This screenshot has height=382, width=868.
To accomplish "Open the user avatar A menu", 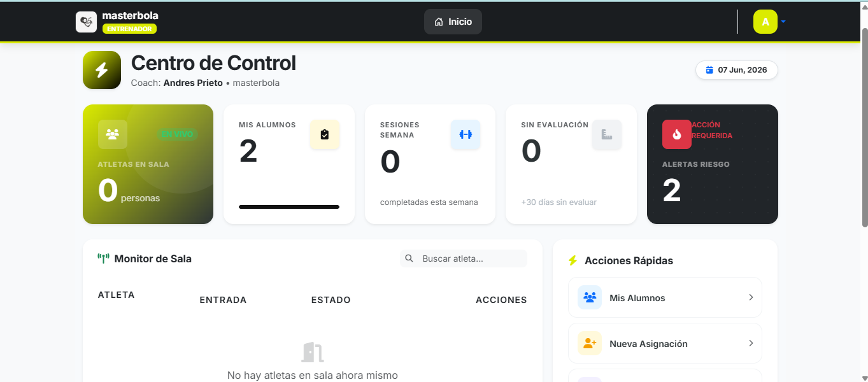I will pos(765,22).
